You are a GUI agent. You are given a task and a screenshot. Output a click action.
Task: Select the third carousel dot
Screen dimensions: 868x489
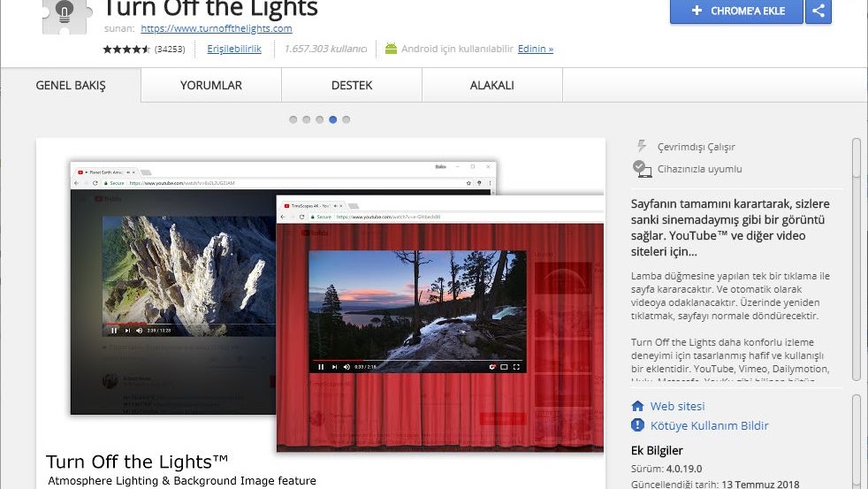tap(319, 119)
